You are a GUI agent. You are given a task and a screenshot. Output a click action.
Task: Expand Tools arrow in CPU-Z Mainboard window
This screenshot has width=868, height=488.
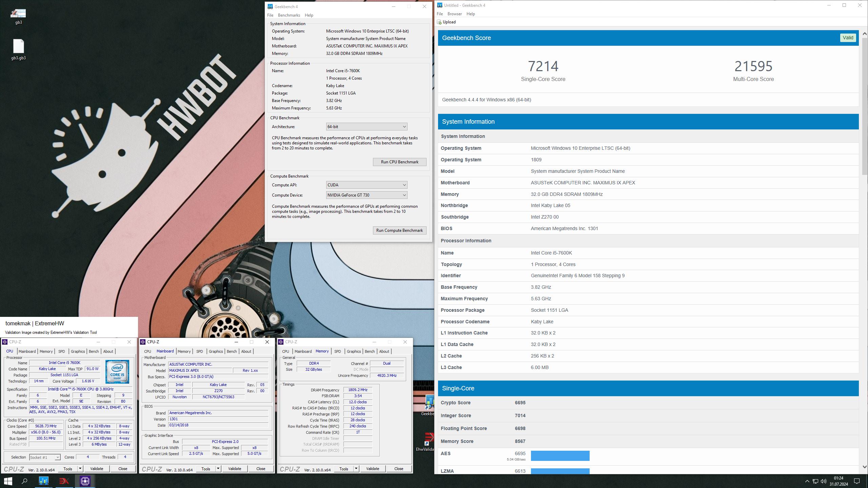(218, 469)
